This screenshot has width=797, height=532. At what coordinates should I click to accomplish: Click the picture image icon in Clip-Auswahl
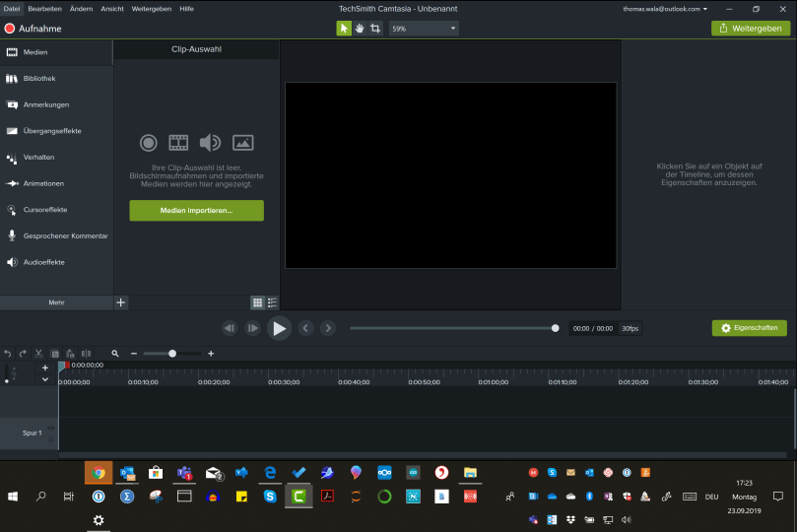(x=243, y=143)
